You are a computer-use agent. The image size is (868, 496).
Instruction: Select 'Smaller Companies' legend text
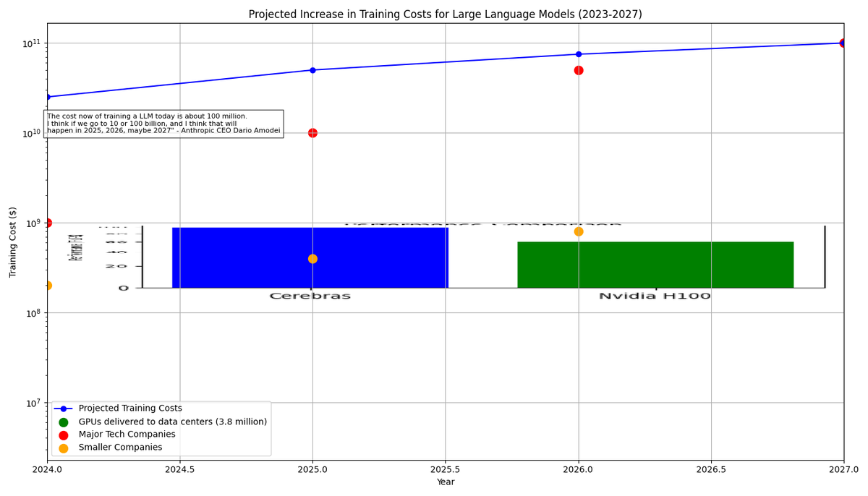pos(120,448)
